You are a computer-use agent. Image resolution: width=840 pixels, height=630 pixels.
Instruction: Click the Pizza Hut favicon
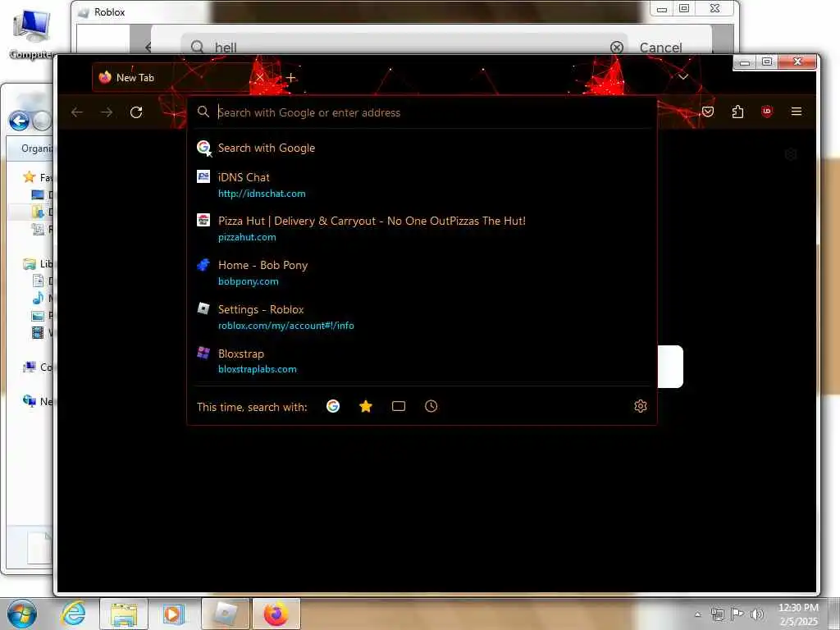click(203, 220)
